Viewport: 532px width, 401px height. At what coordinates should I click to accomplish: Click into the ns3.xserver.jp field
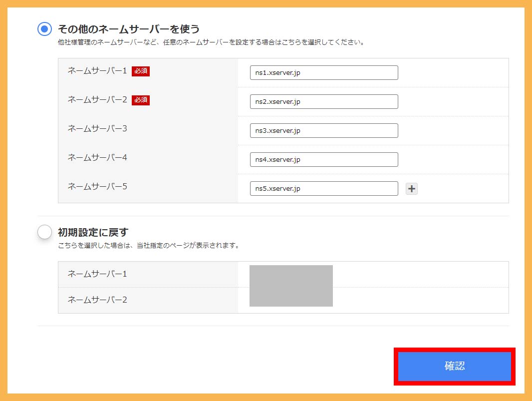click(323, 131)
